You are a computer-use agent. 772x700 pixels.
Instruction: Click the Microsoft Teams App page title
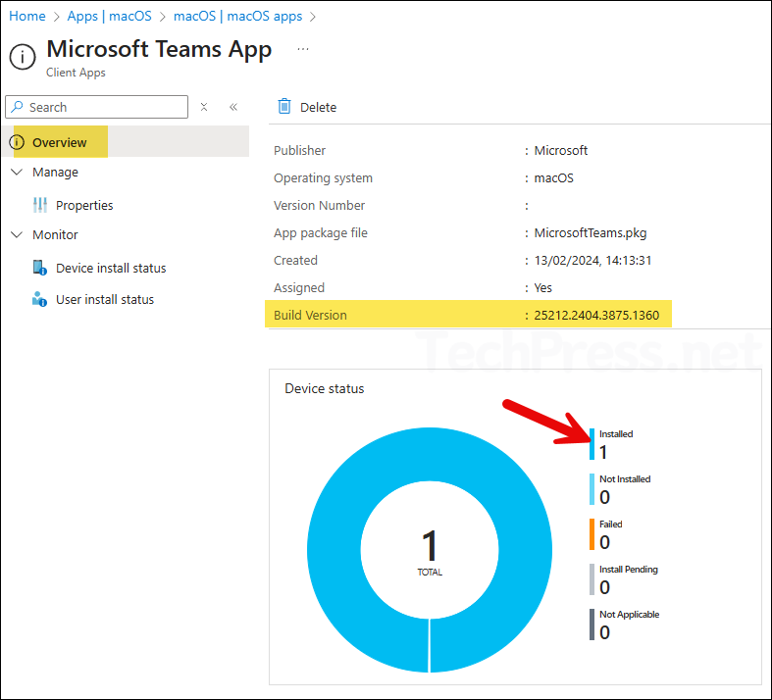coord(159,50)
